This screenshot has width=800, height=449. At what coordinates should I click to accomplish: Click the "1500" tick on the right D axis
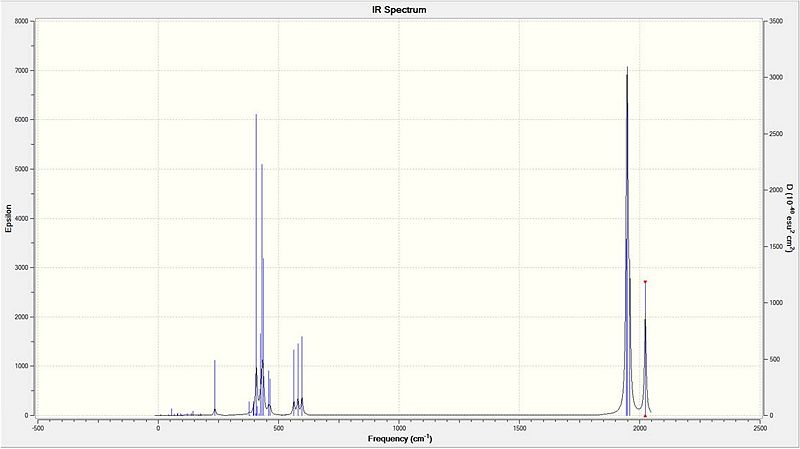(776, 247)
